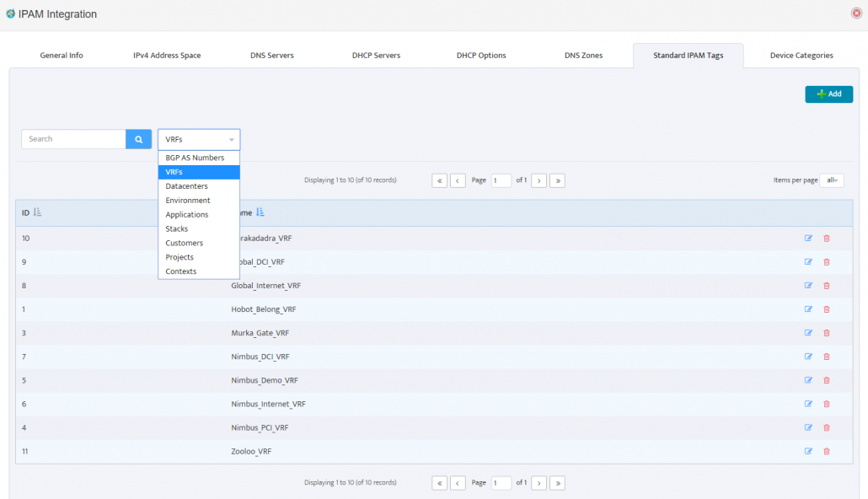Click inside the Search input box
868x499 pixels.
pos(72,138)
